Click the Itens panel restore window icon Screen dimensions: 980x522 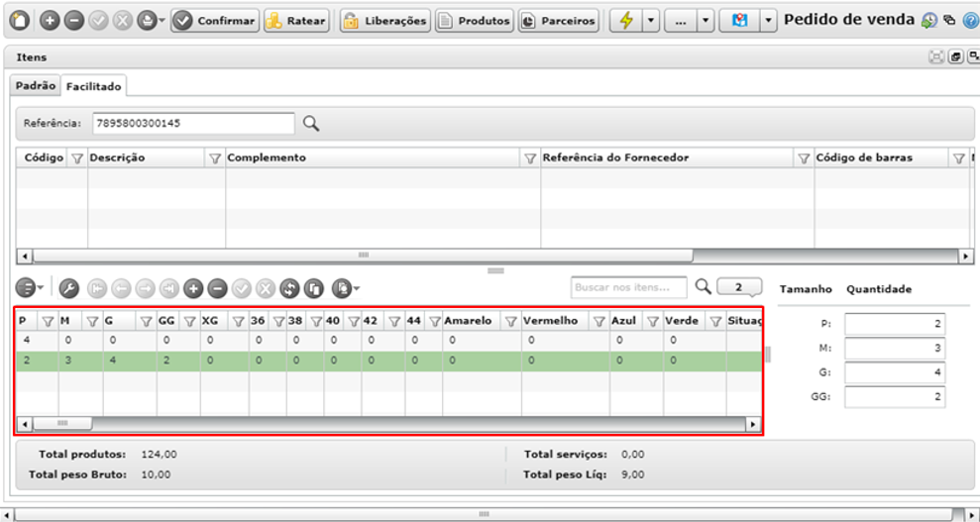(x=955, y=56)
